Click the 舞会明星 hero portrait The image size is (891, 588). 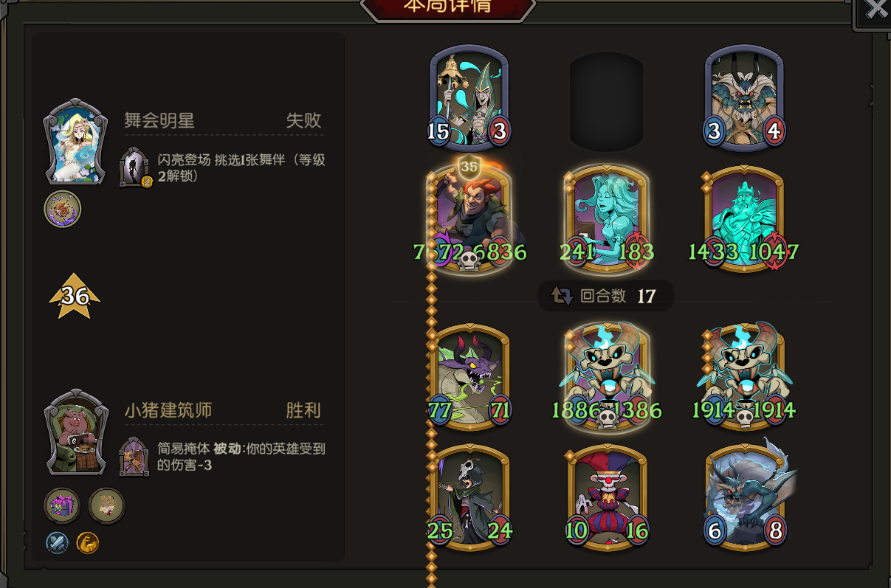(77, 142)
